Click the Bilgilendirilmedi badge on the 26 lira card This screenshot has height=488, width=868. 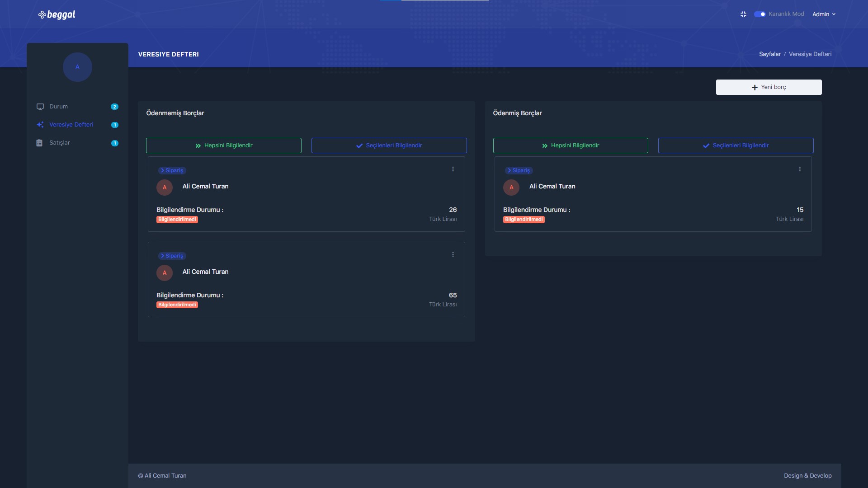coord(177,220)
